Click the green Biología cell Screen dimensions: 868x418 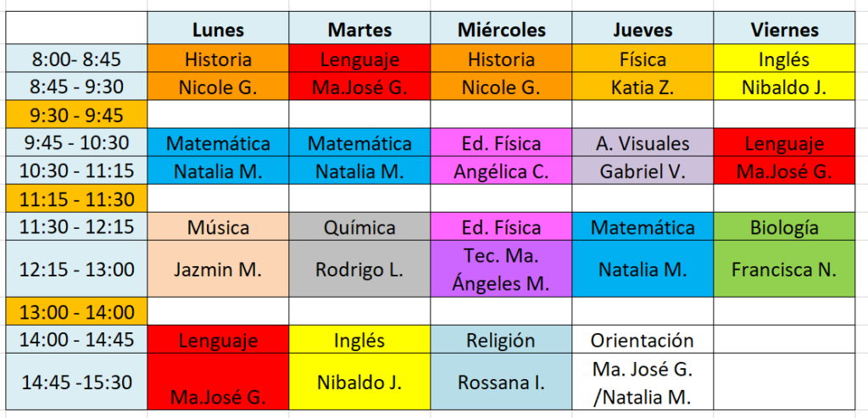(785, 227)
